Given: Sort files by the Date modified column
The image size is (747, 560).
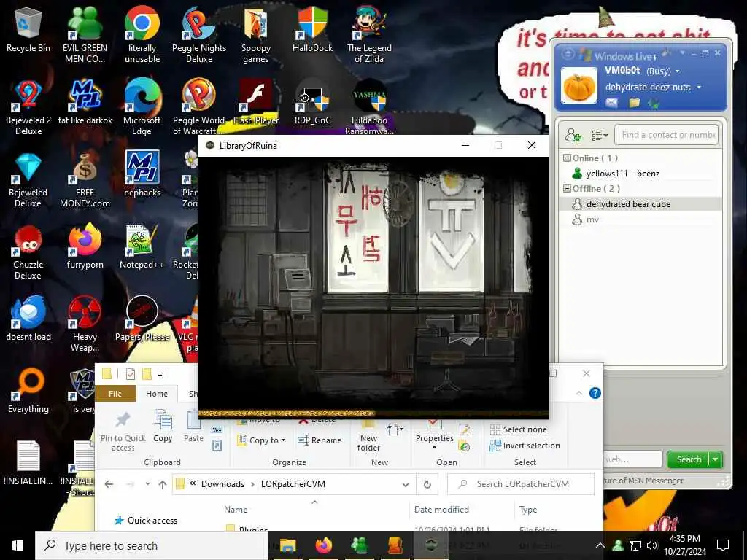Looking at the screenshot, I should pyautogui.click(x=441, y=510).
